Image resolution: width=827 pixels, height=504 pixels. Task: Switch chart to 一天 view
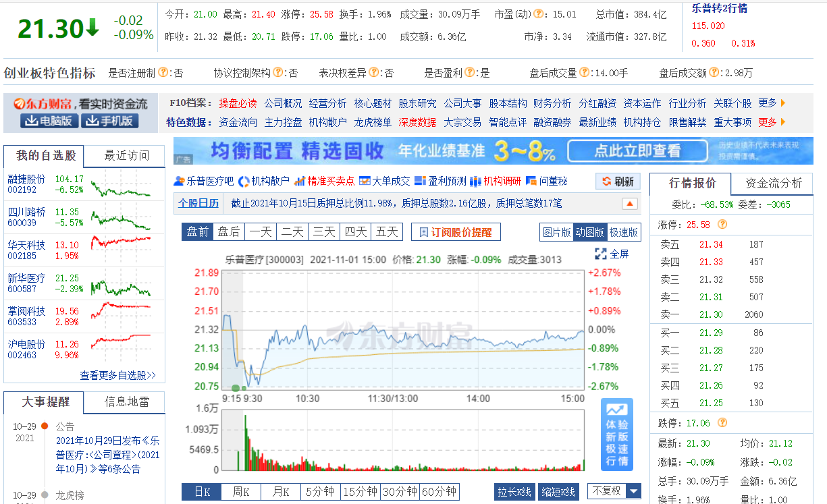pyautogui.click(x=261, y=232)
